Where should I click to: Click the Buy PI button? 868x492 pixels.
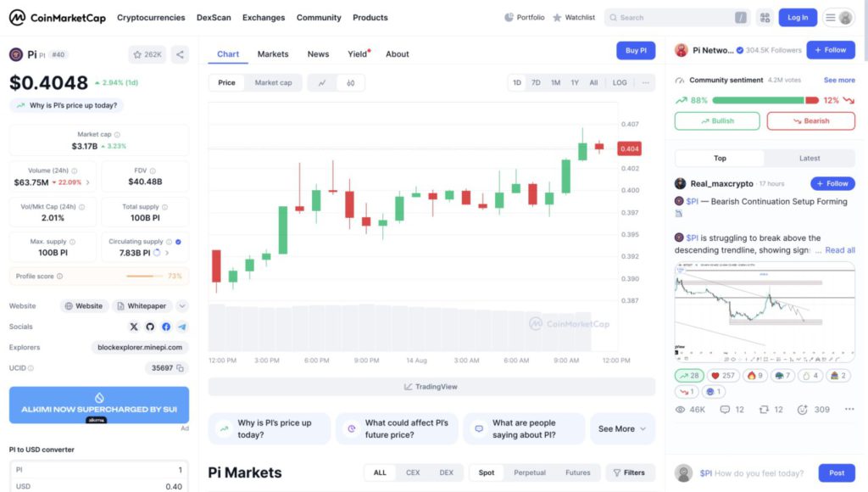tap(636, 51)
